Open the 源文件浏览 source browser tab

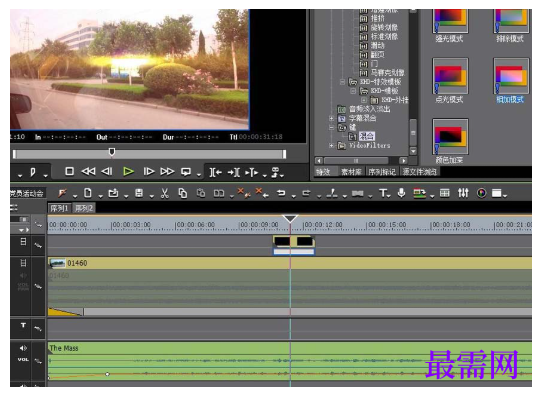[x=420, y=172]
